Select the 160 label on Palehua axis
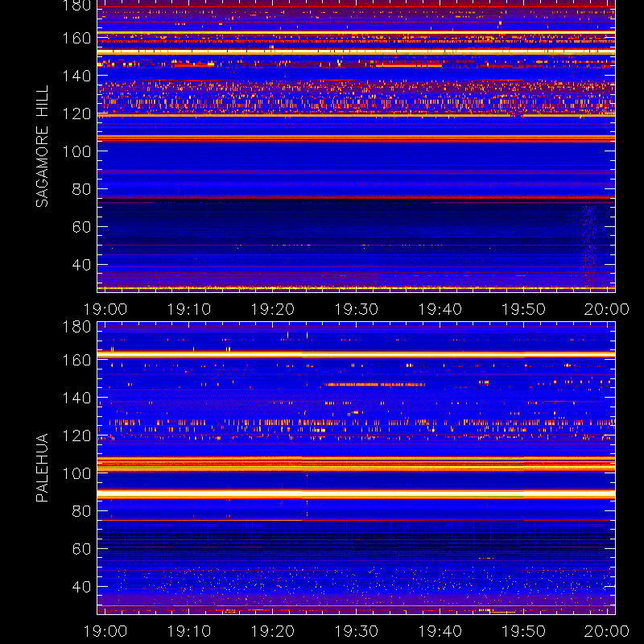Viewport: 644px width, 644px height. click(x=76, y=360)
